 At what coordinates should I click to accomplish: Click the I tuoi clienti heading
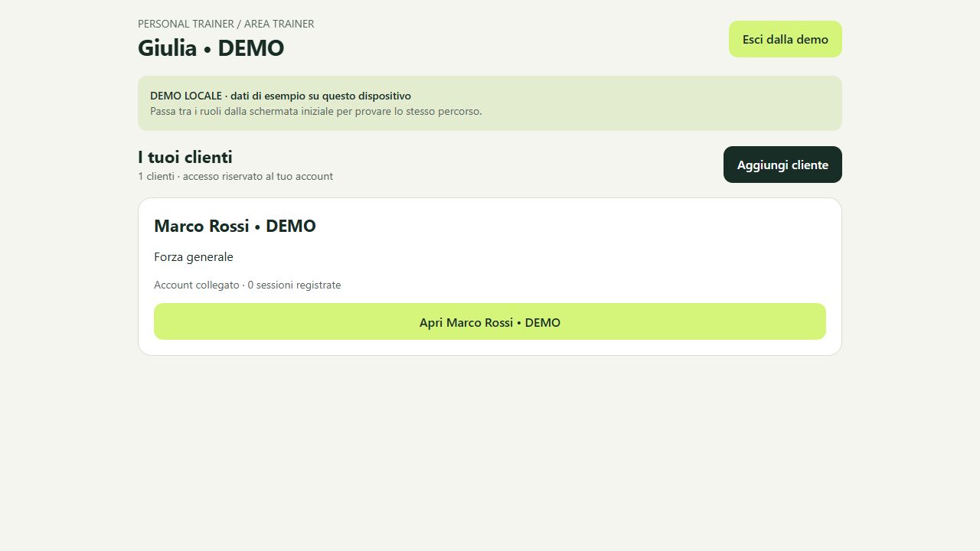click(x=185, y=157)
